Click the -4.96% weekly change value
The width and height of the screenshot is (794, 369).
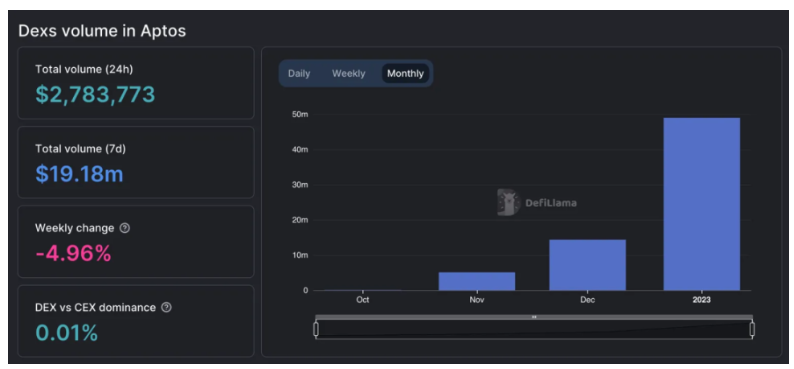[x=73, y=254]
